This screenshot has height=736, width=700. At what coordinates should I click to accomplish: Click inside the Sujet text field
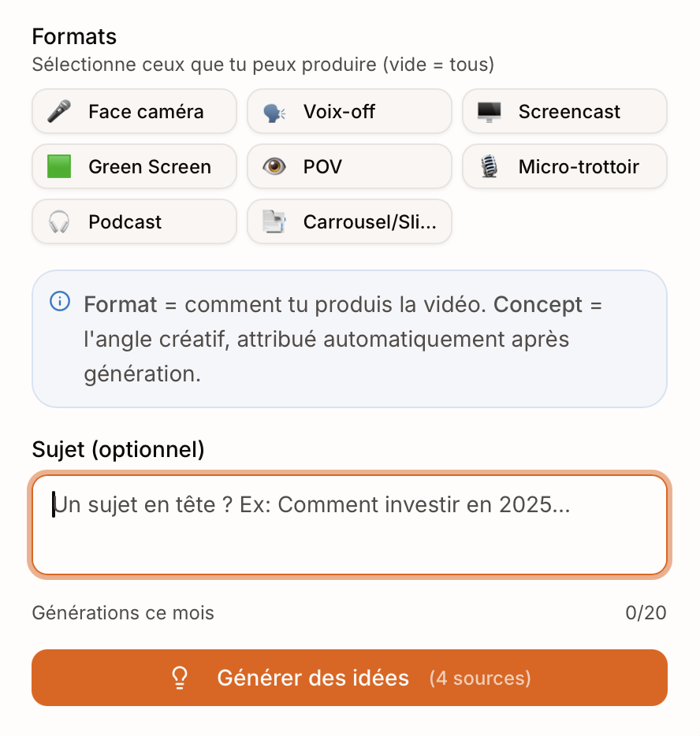(x=349, y=524)
